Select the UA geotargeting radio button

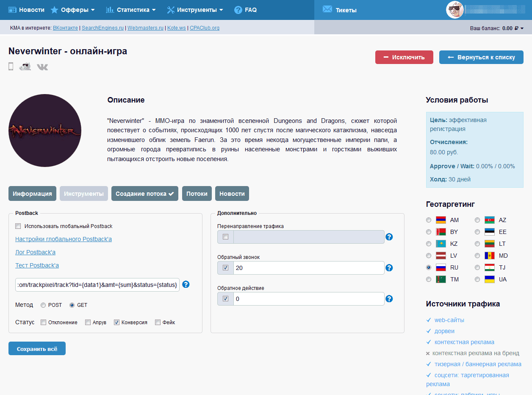click(477, 279)
